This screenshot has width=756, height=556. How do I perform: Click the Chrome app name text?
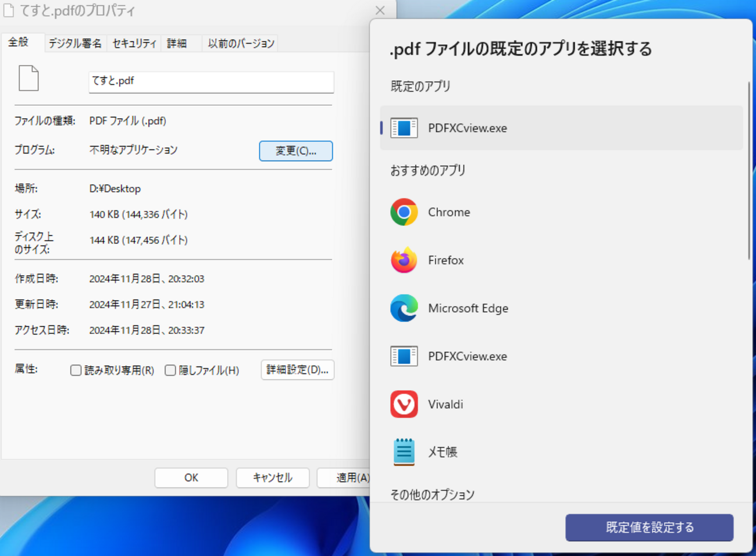[x=449, y=212]
